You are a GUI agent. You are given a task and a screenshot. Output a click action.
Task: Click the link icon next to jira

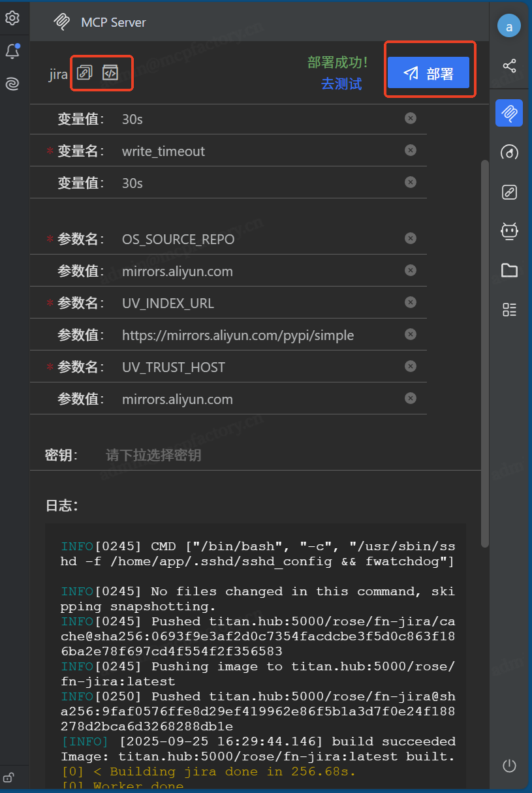coord(85,73)
